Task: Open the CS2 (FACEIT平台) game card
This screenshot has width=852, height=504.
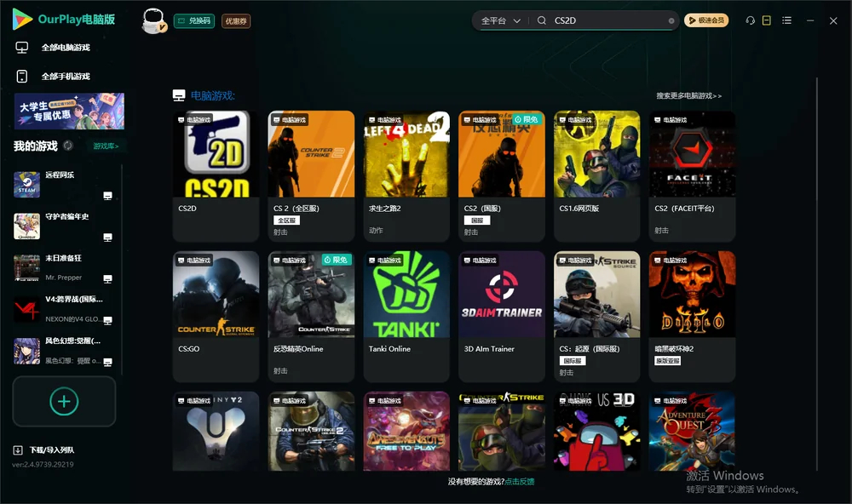Action: coord(692,176)
